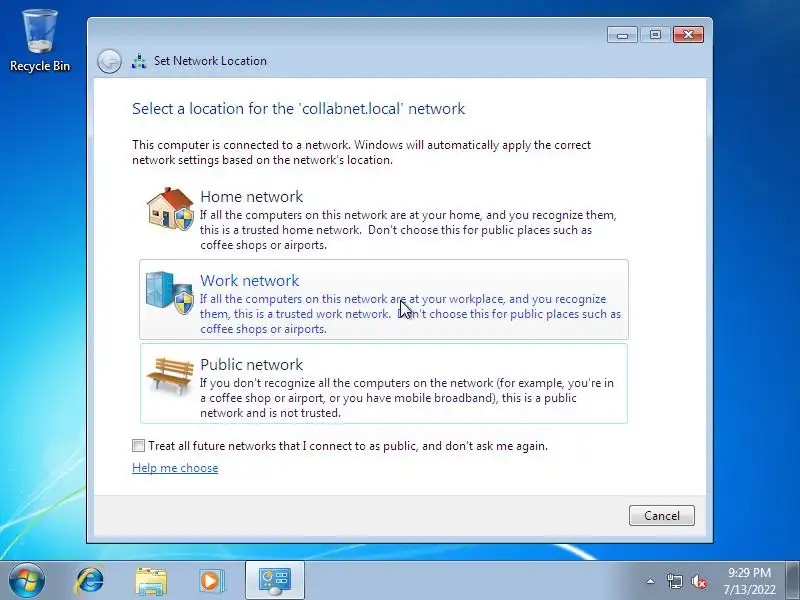Open the clock showing 9:29 PM
The width and height of the screenshot is (800, 600).
[749, 581]
